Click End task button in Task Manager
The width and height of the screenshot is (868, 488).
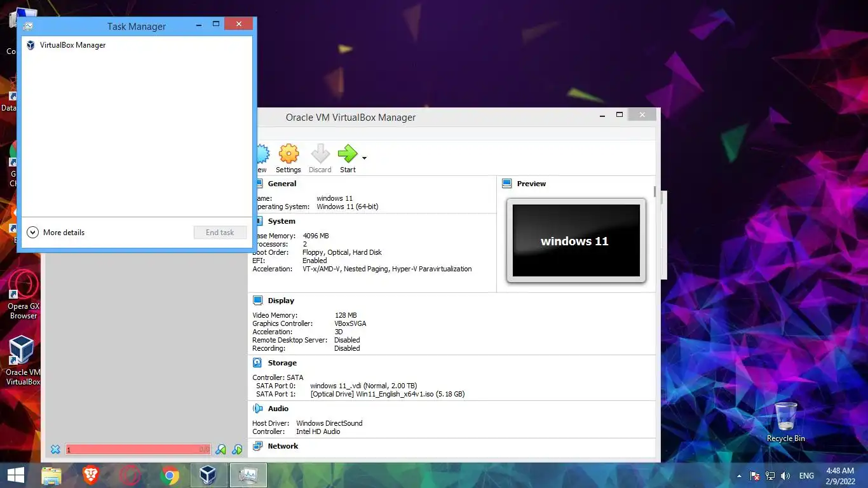[x=220, y=233]
